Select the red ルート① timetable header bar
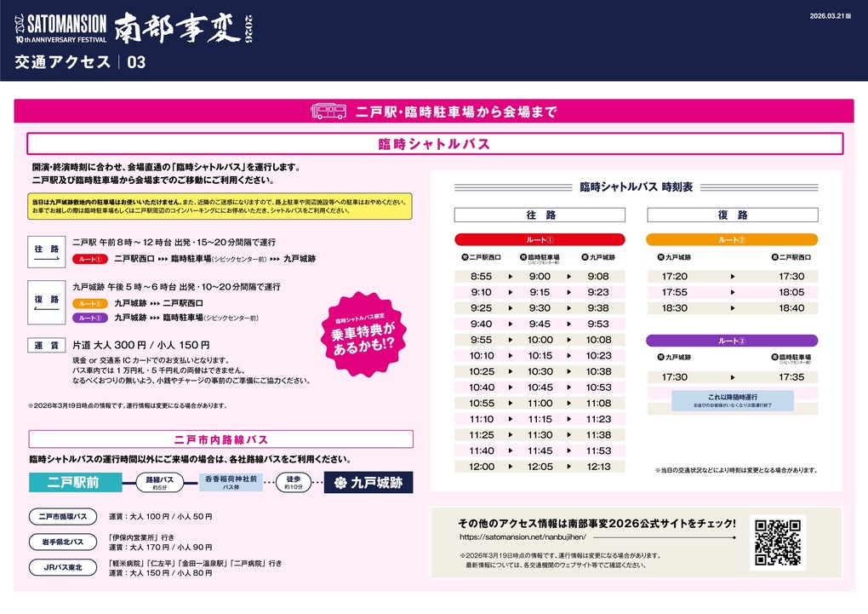This screenshot has height=614, width=868. 540,240
